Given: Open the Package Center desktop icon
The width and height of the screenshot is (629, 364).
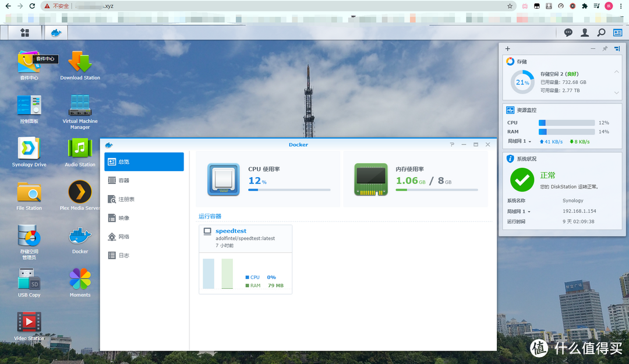Looking at the screenshot, I should (29, 65).
